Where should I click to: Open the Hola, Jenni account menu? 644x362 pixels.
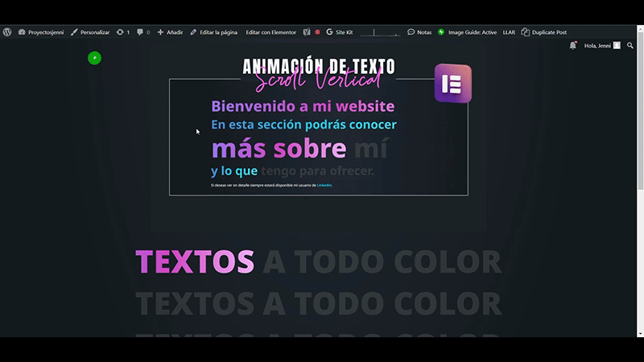click(602, 46)
